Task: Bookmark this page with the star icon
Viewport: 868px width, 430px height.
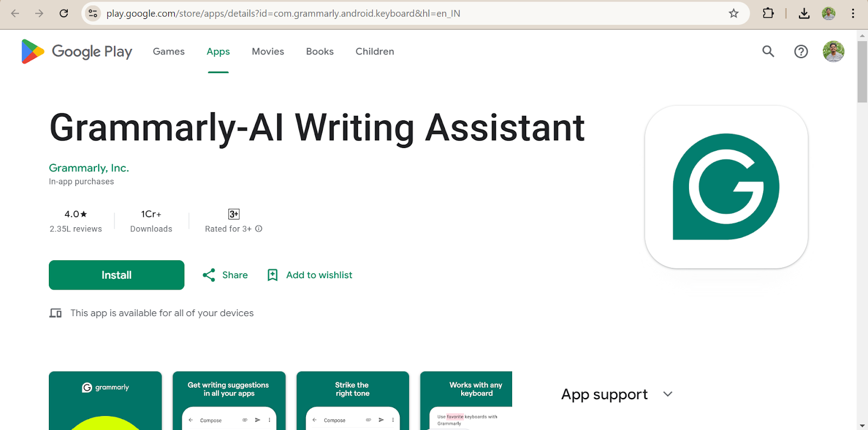Action: [733, 14]
